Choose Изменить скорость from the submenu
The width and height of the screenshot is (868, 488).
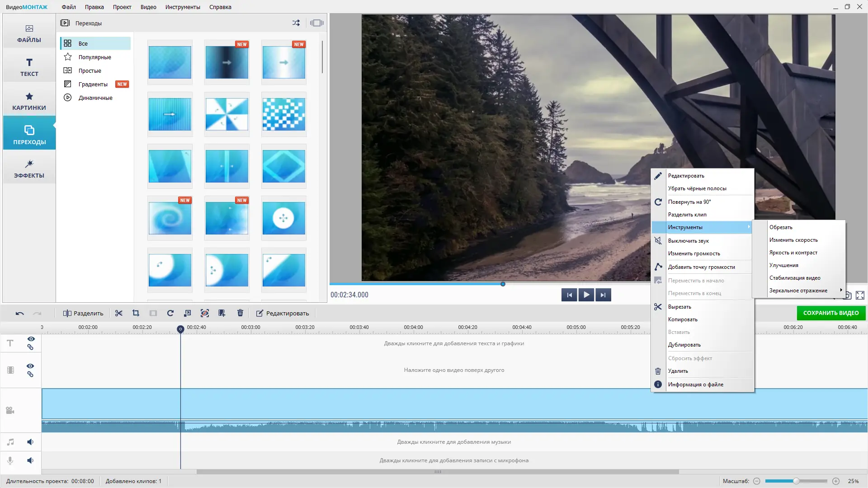click(x=793, y=240)
